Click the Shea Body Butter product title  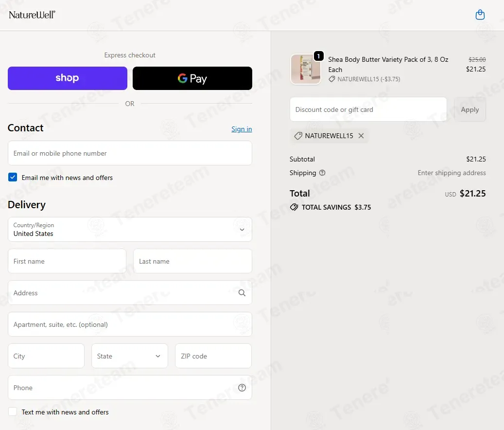tap(388, 64)
